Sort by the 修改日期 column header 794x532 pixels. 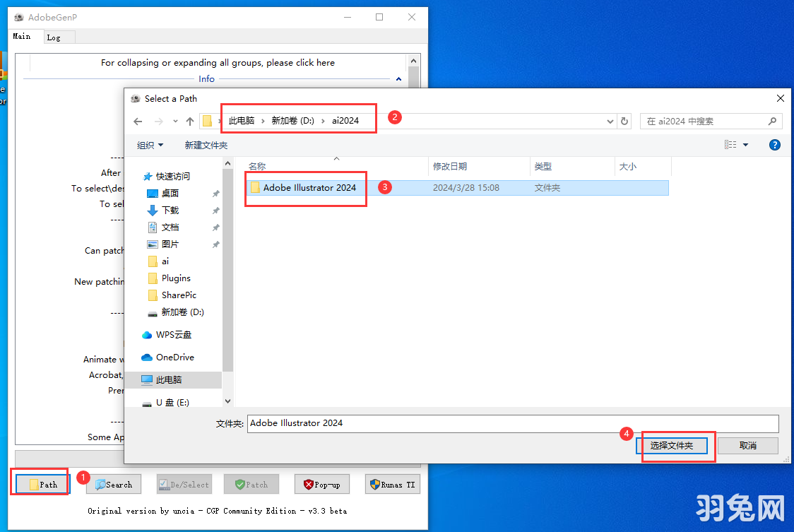point(479,166)
